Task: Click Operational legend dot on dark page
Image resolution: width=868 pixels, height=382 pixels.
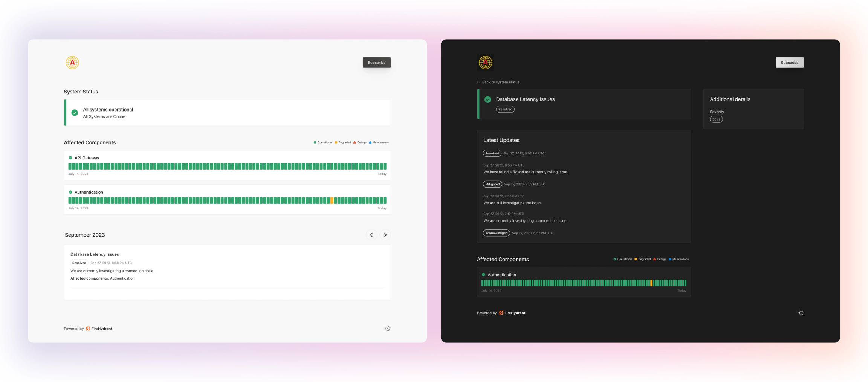Action: click(x=615, y=259)
